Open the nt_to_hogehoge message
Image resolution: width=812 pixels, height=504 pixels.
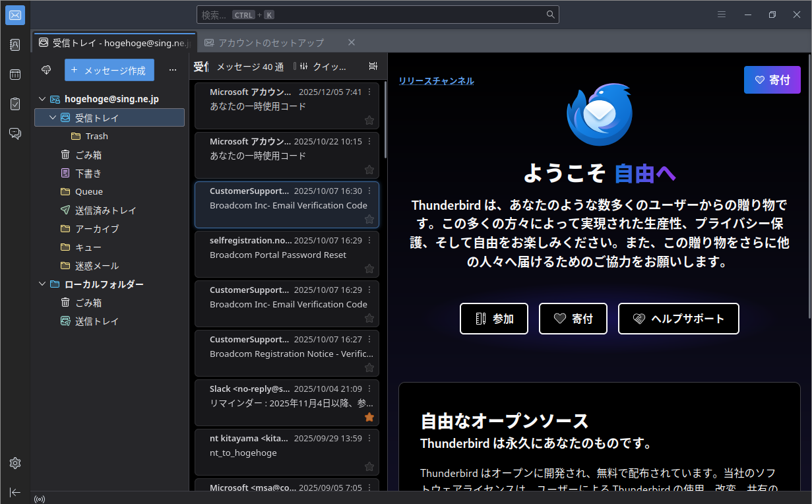[x=287, y=452]
